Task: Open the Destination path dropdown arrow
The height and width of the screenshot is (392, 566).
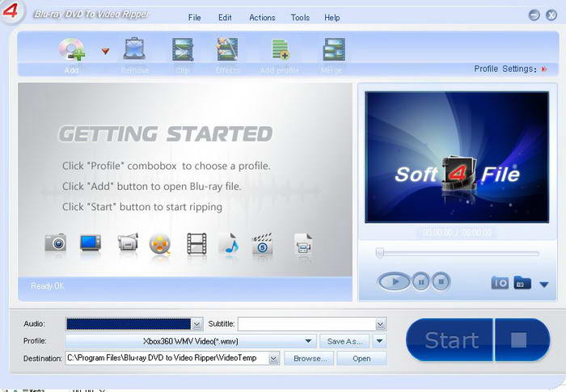Action: 274,359
